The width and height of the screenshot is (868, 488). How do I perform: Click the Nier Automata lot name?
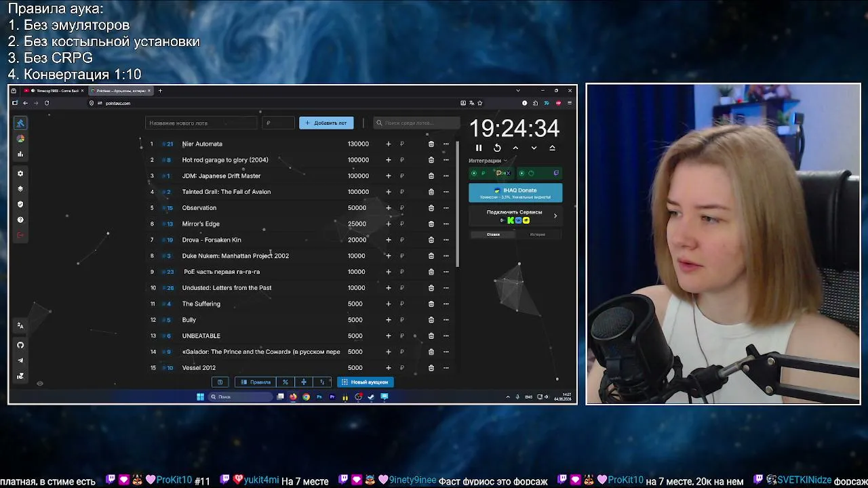point(202,144)
